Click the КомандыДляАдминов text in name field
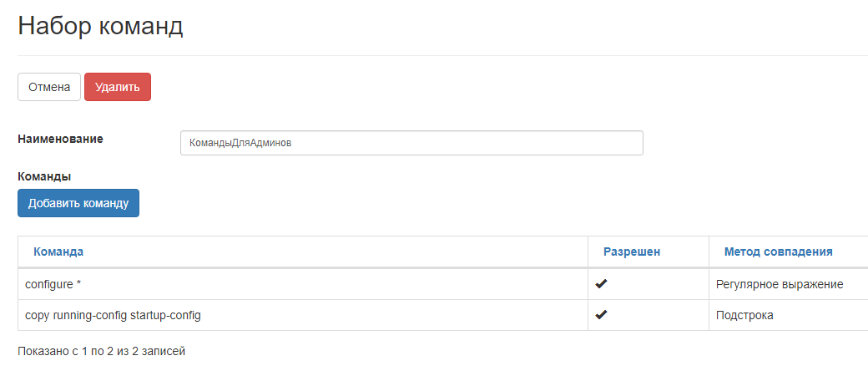The image size is (868, 366). pos(240,143)
